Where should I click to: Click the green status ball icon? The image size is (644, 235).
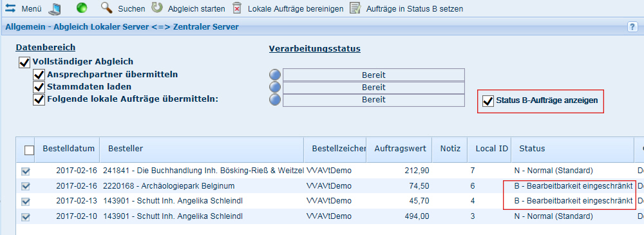(82, 8)
